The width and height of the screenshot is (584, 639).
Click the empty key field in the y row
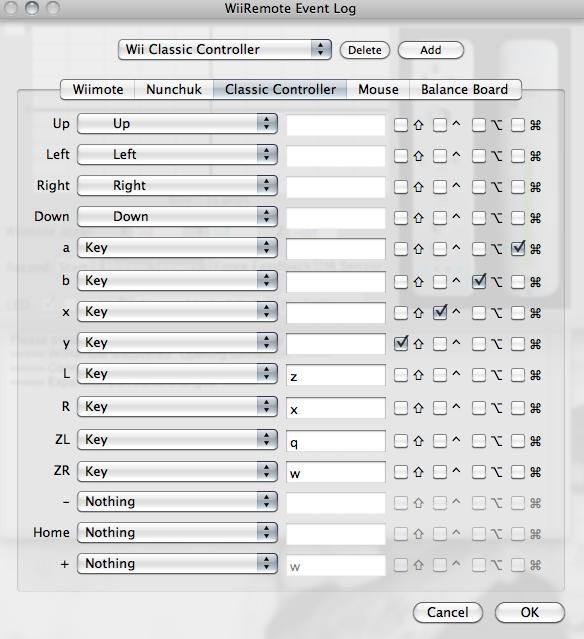(x=336, y=344)
